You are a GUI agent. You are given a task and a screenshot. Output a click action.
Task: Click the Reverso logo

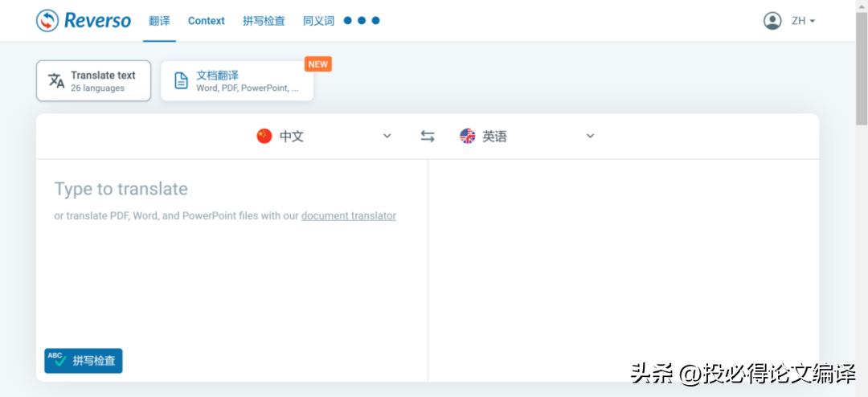coord(84,20)
